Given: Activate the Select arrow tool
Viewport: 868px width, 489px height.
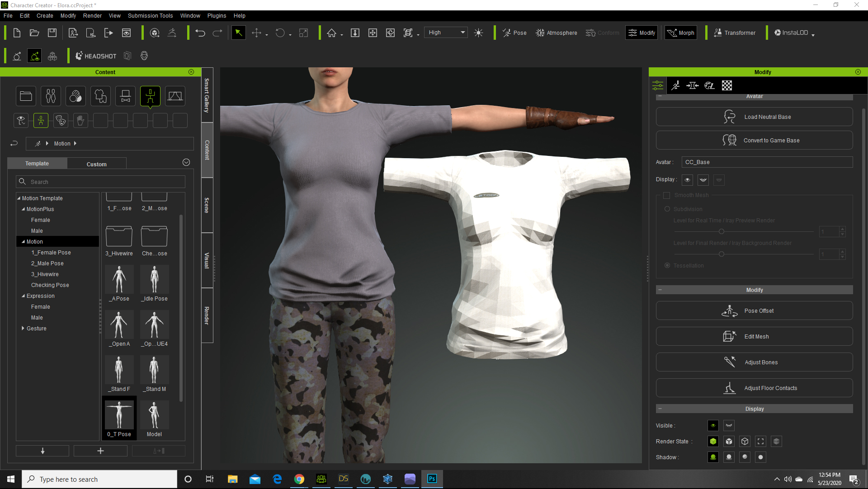Looking at the screenshot, I should [x=238, y=33].
